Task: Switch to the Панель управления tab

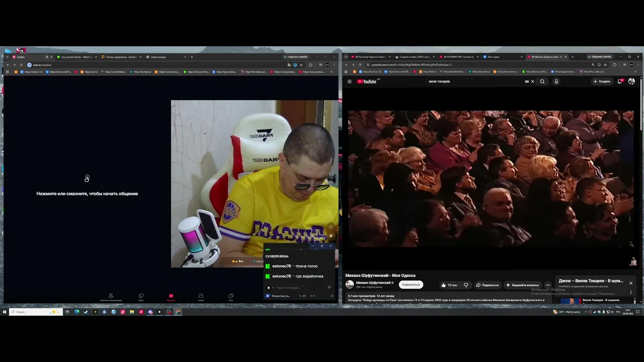Action: (x=121, y=57)
